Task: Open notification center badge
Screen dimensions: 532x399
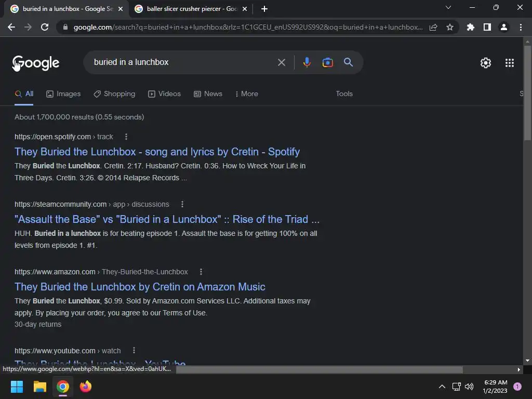Action: pyautogui.click(x=517, y=387)
